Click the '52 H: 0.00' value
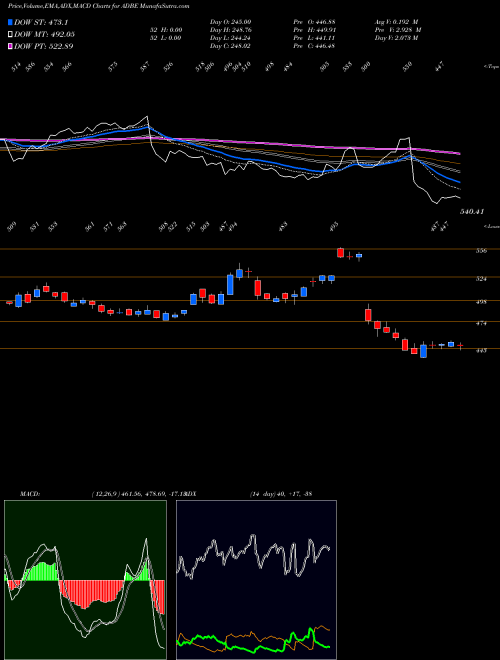 [165, 30]
